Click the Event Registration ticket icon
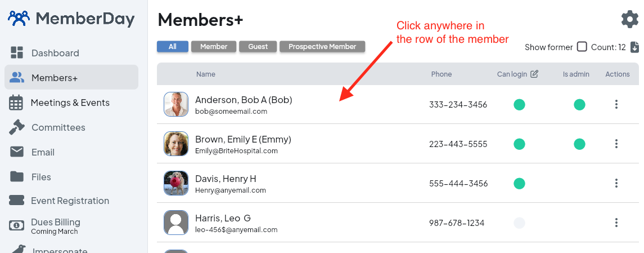644x253 pixels. [17, 201]
